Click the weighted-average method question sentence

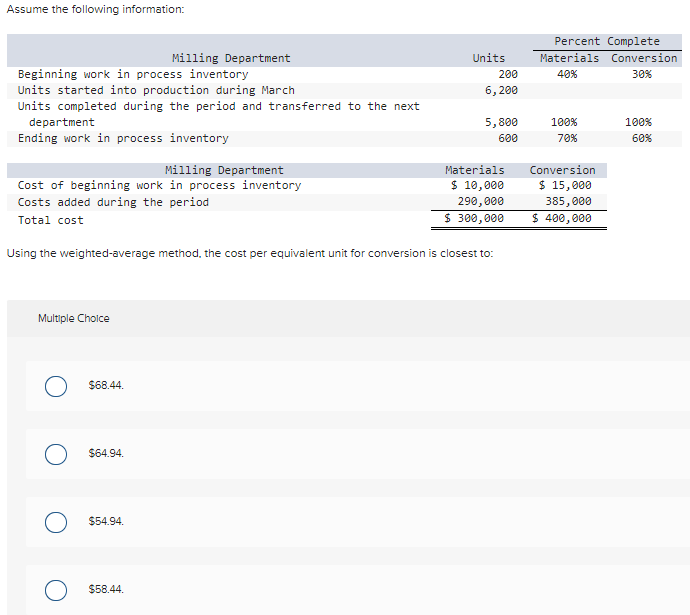[250, 253]
